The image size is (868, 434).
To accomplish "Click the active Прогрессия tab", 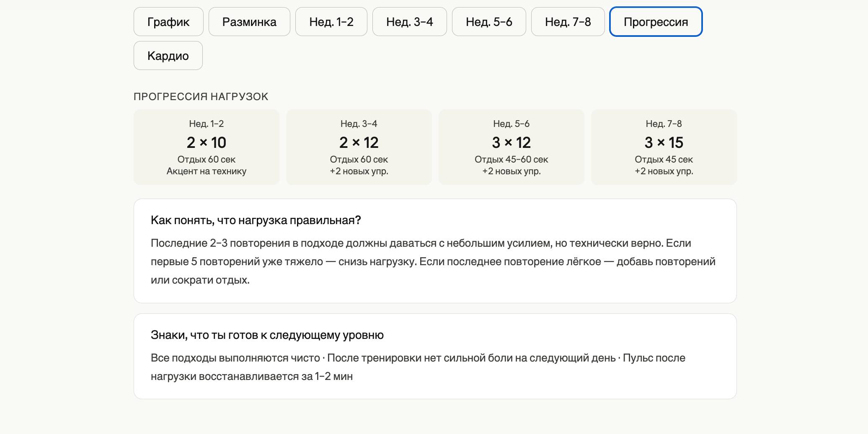I will pyautogui.click(x=656, y=22).
